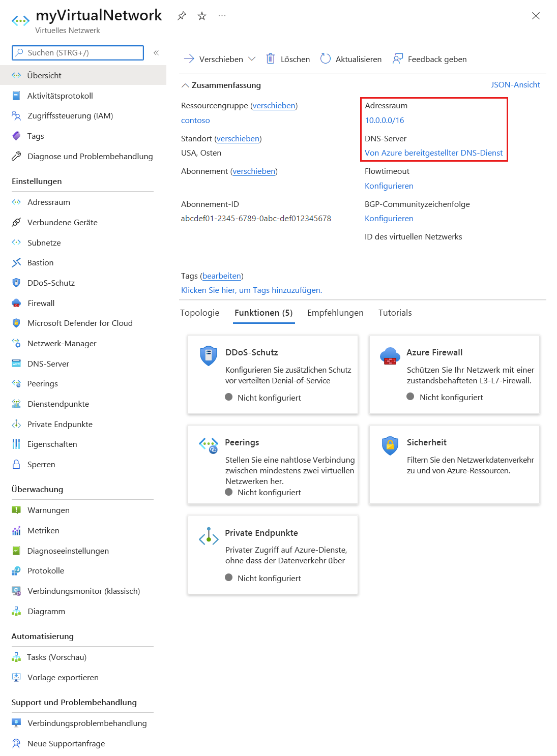Click the Sperren lock icon
The width and height of the screenshot is (557, 756).
[x=16, y=465]
